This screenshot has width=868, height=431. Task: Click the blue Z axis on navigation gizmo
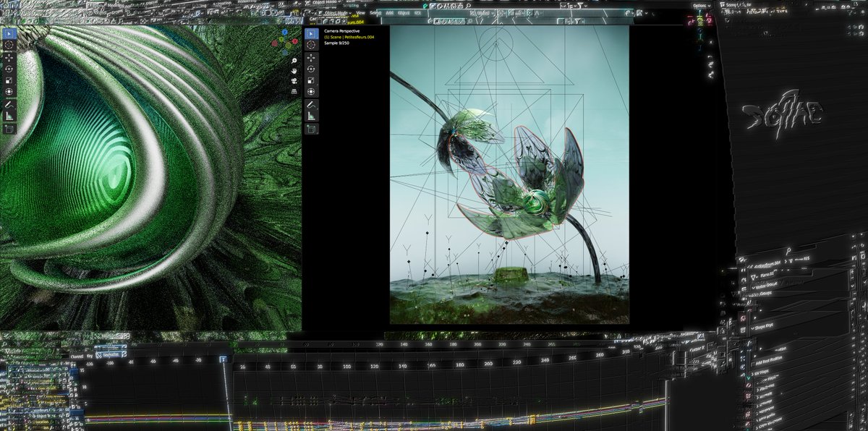click(x=285, y=32)
